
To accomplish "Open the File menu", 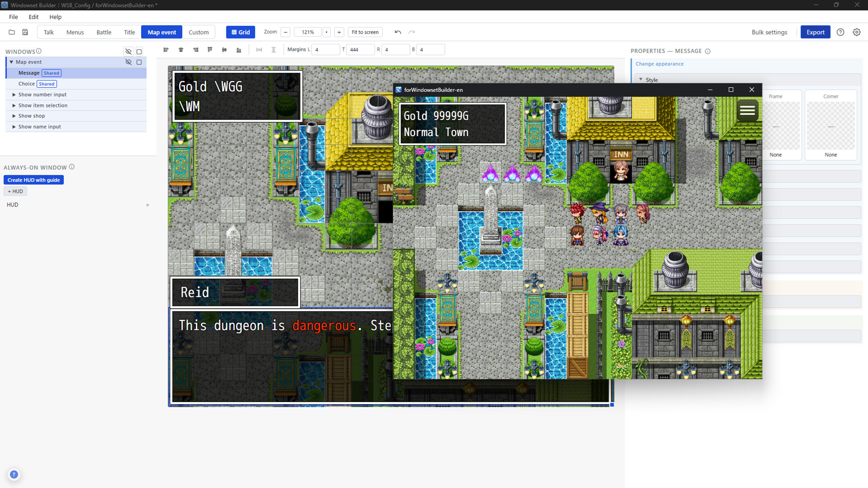I will click(x=14, y=17).
